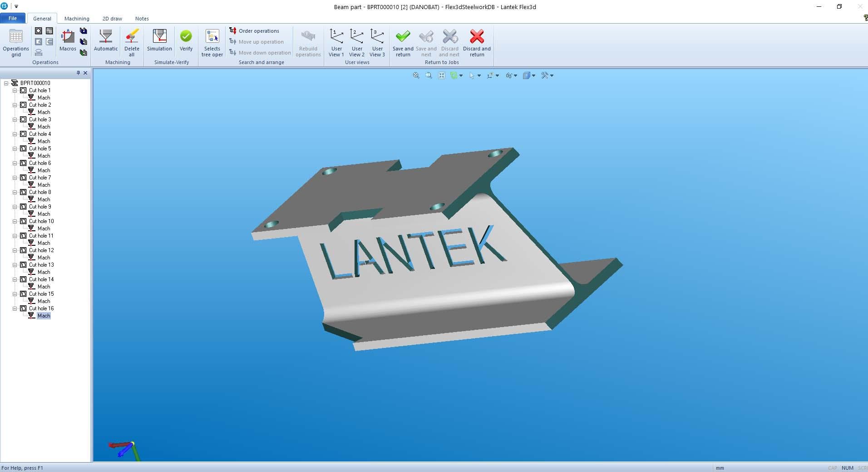This screenshot has width=868, height=472.
Task: Open quick access toolbar customize arrow
Action: click(x=16, y=6)
